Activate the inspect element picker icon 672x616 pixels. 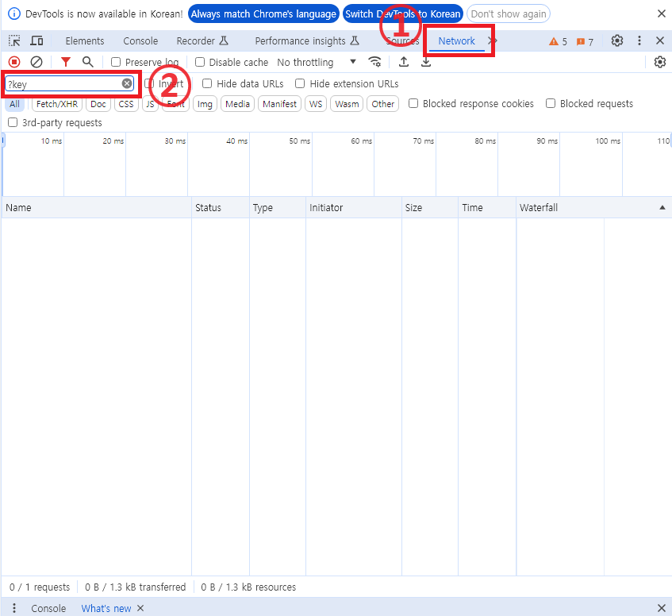tap(14, 40)
